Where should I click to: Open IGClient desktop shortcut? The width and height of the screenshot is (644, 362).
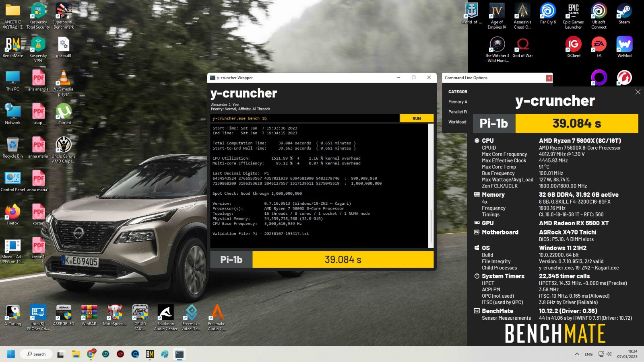(x=573, y=47)
